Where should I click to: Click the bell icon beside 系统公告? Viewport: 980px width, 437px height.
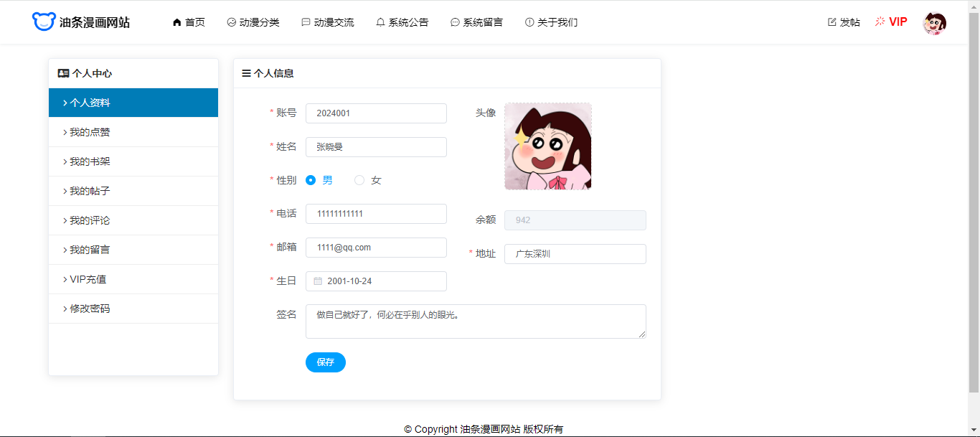tap(380, 22)
